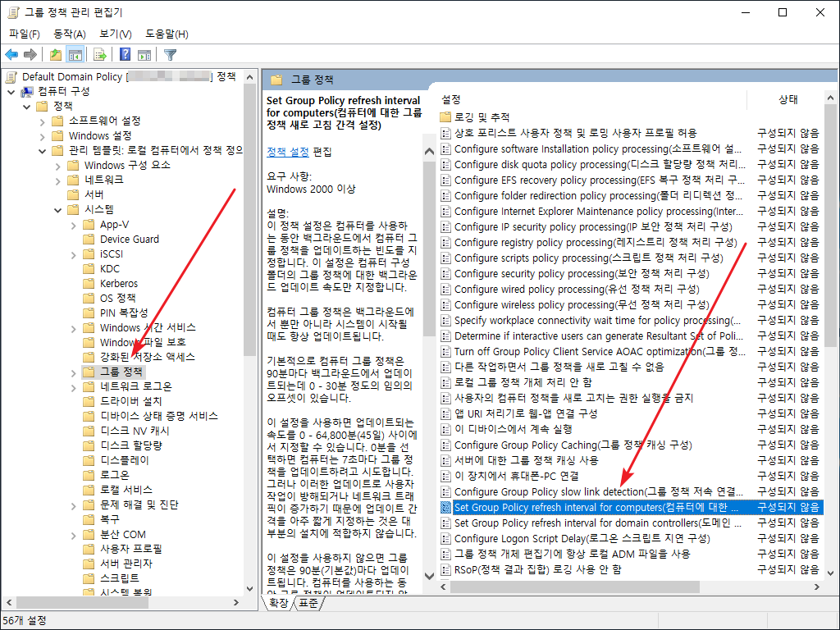This screenshot has width=840, height=630.
Task: Toggle the Show/Hide action pane icon
Action: tap(144, 54)
